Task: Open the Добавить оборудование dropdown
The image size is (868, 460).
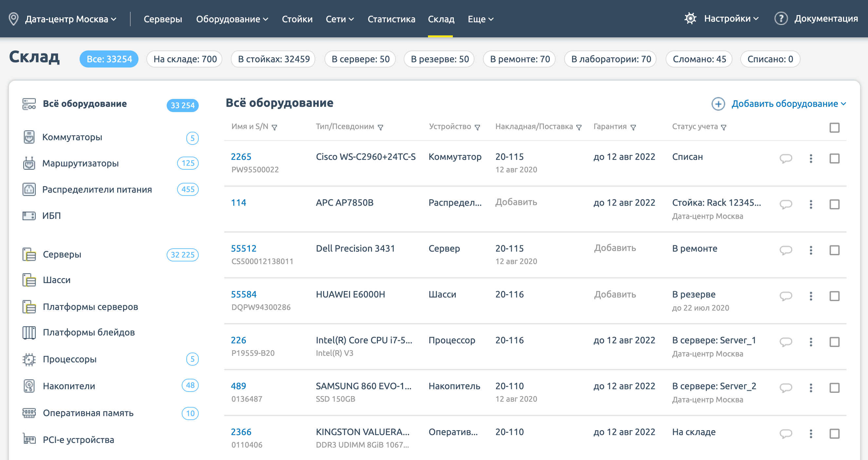Action: click(788, 104)
